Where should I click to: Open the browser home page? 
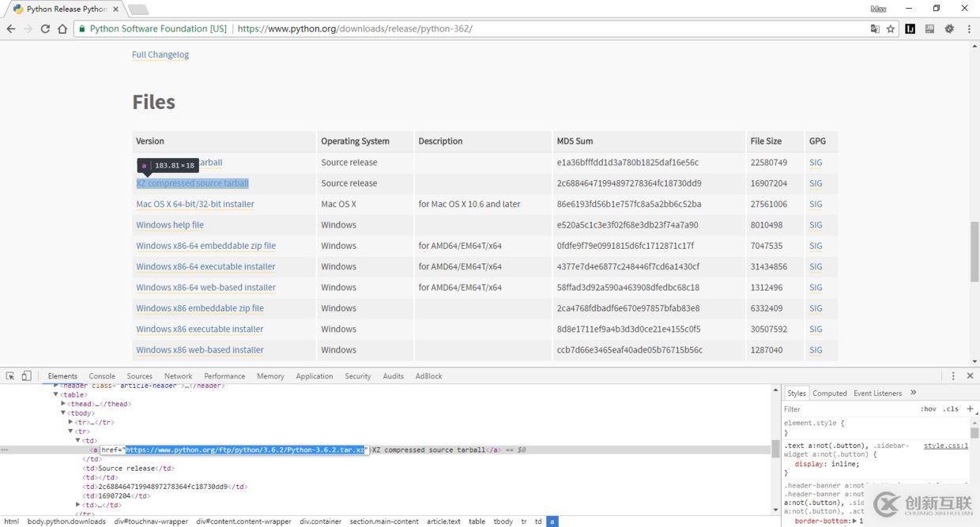click(62, 28)
